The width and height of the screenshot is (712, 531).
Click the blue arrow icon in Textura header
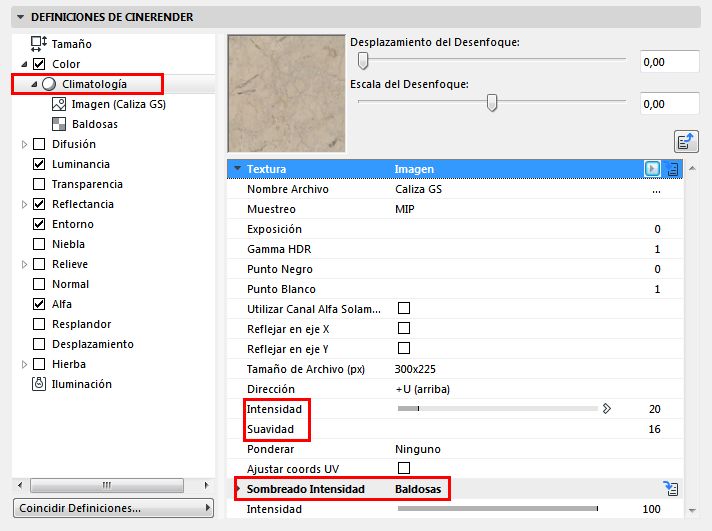[x=652, y=169]
